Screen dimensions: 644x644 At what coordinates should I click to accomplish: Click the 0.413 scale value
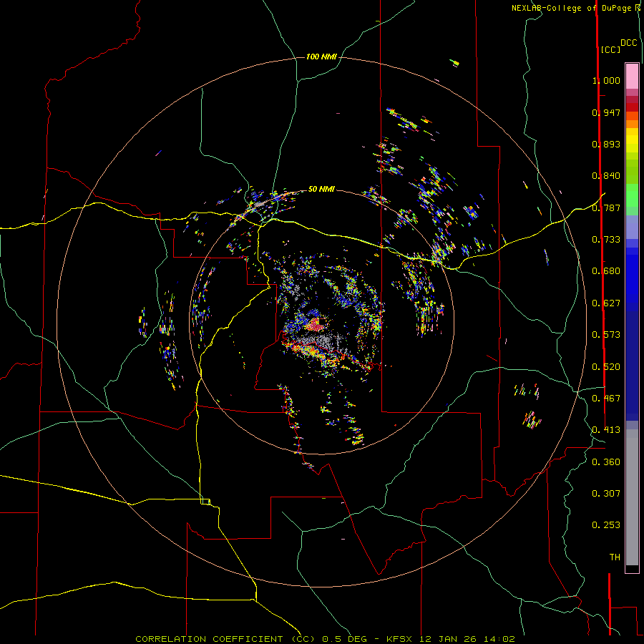pyautogui.click(x=606, y=430)
